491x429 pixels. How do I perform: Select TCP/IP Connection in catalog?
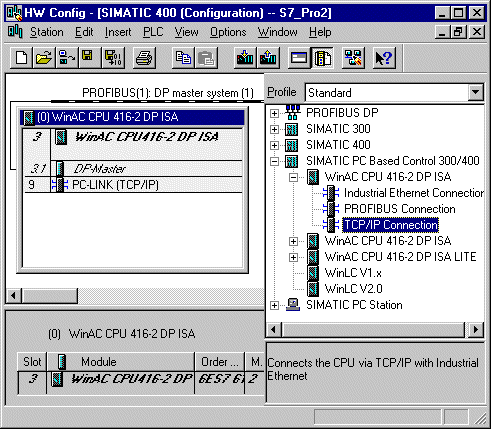(x=390, y=225)
